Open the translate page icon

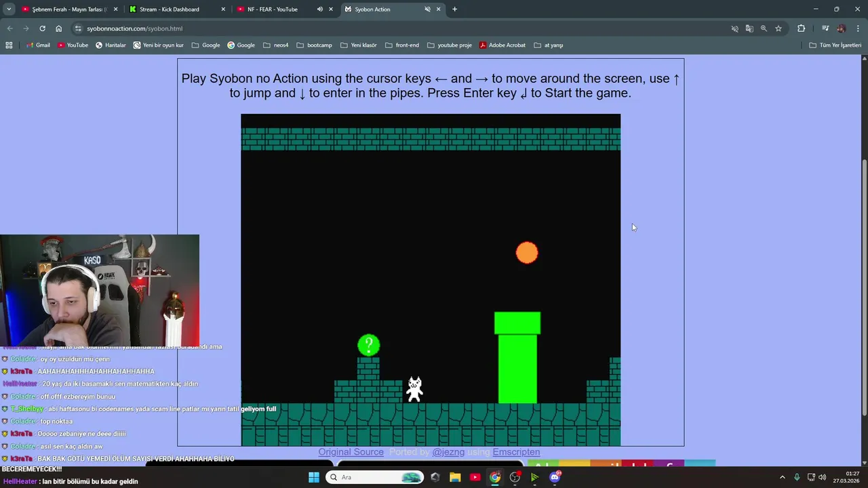click(x=749, y=28)
